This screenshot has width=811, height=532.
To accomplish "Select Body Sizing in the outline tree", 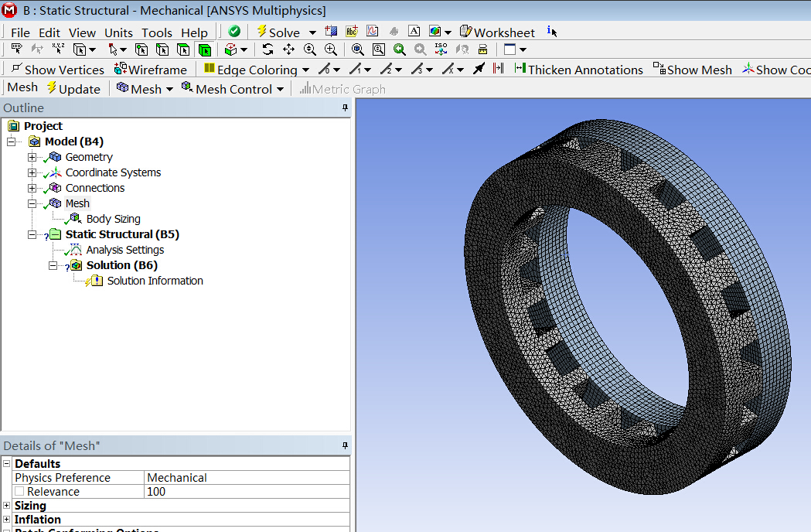I will (x=113, y=219).
